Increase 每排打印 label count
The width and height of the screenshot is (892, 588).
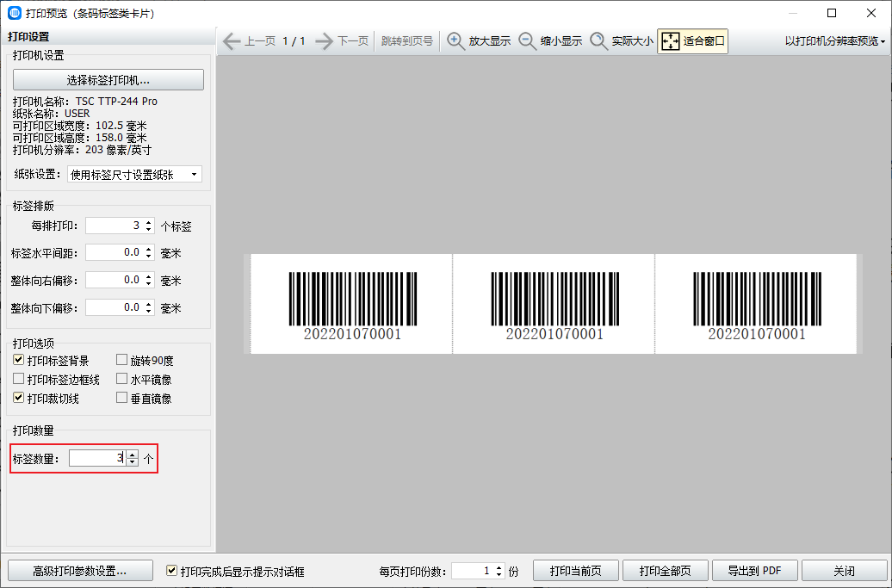pos(148,222)
